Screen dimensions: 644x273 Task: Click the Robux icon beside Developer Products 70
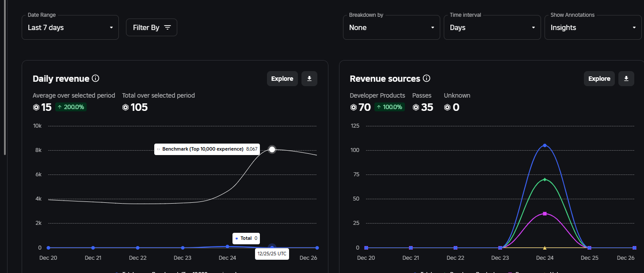point(354,107)
